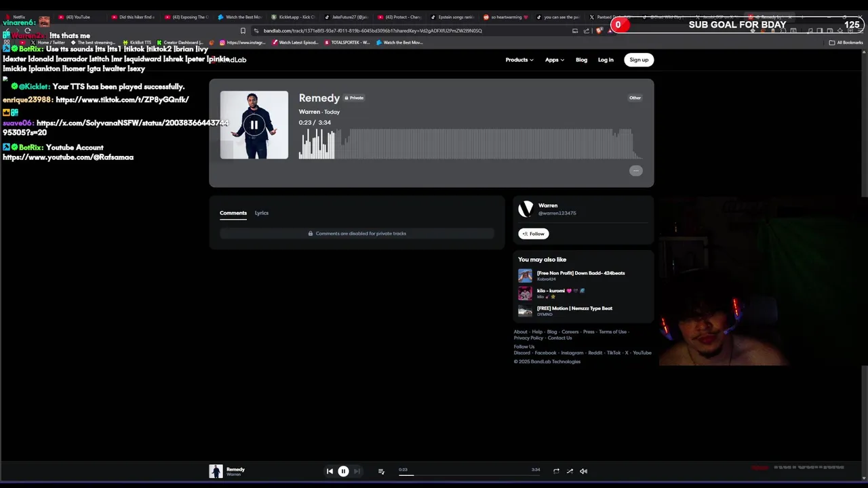Open the Discord follow link
The width and height of the screenshot is (868, 488).
521,353
